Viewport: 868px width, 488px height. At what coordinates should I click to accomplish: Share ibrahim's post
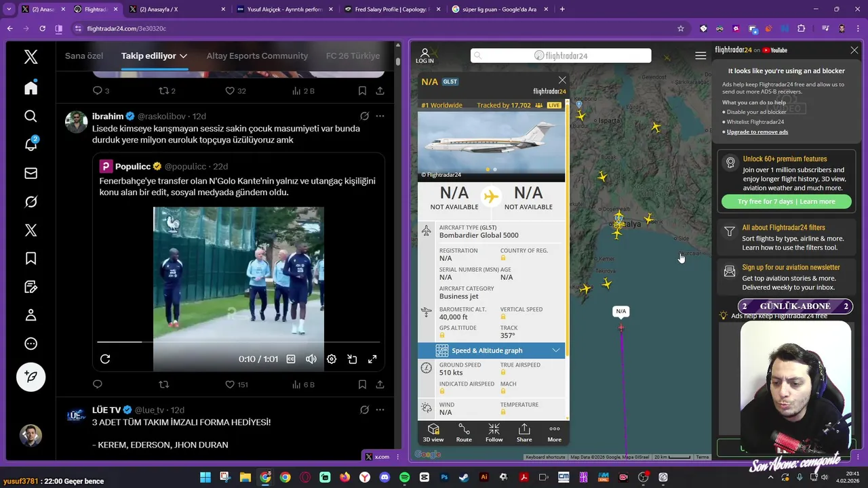pos(380,384)
